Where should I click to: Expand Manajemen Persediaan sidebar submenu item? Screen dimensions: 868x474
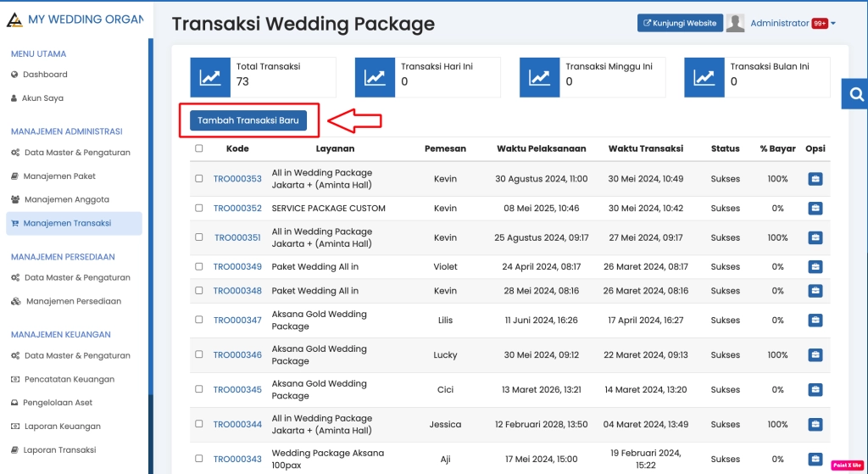coord(73,301)
